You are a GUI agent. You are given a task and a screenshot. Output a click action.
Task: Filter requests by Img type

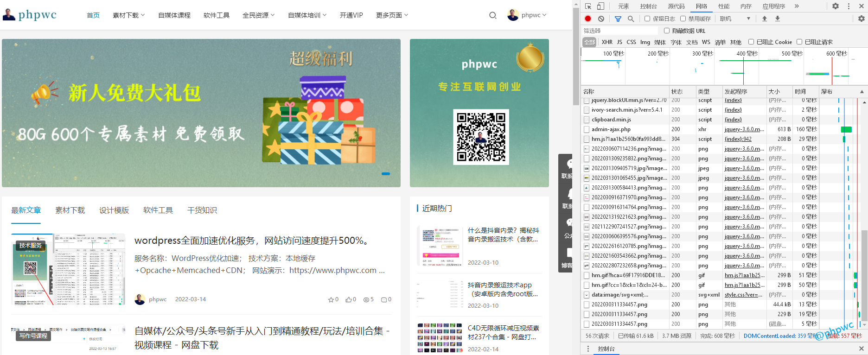(x=645, y=42)
